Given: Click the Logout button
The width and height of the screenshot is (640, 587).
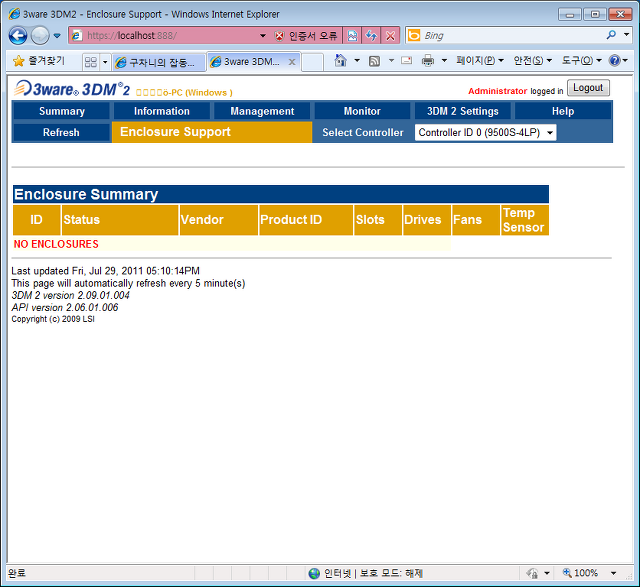Looking at the screenshot, I should (x=588, y=88).
